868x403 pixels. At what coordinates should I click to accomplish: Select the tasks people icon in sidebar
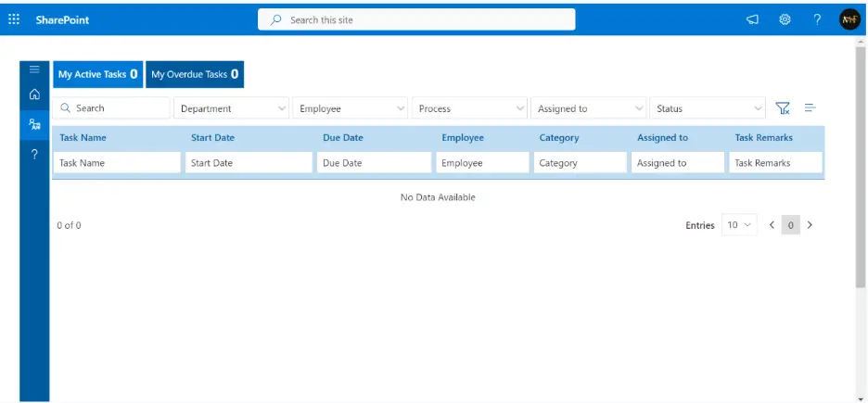pyautogui.click(x=34, y=124)
